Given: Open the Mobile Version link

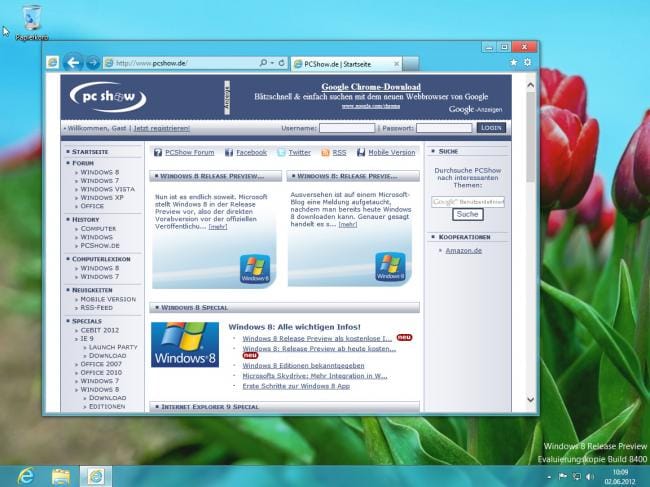Looking at the screenshot, I should click(392, 153).
